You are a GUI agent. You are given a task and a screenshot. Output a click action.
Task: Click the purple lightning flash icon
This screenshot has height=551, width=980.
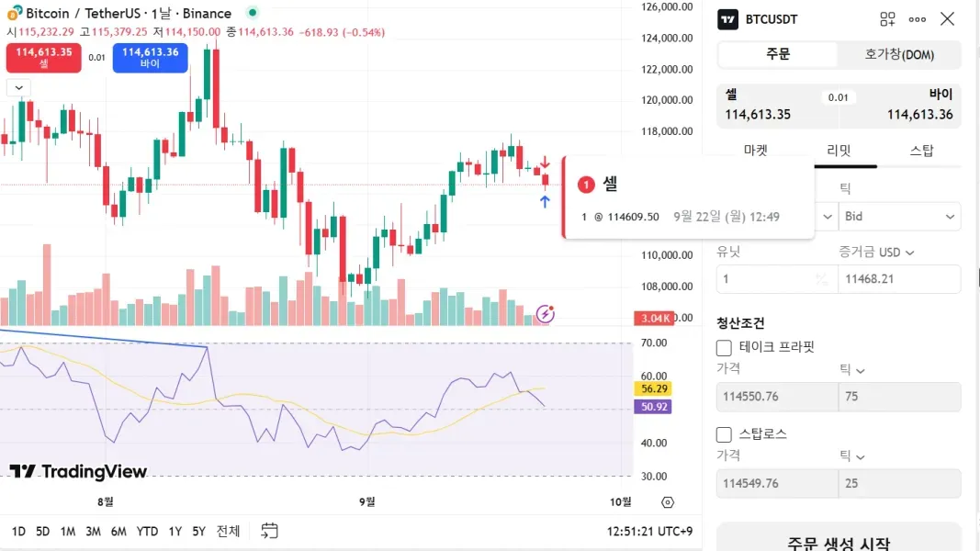(x=546, y=314)
